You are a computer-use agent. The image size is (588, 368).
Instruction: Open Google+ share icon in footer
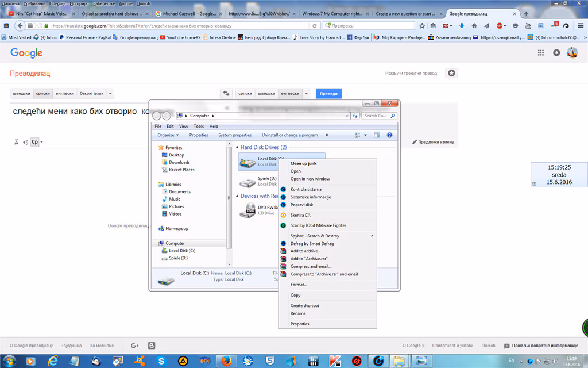click(x=134, y=346)
